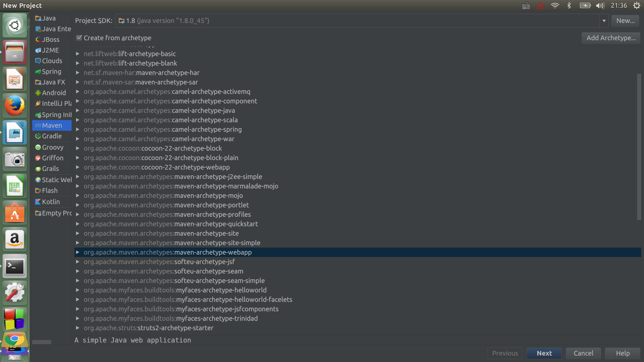Choose Java FX project type
The width and height of the screenshot is (644, 362).
point(52,82)
